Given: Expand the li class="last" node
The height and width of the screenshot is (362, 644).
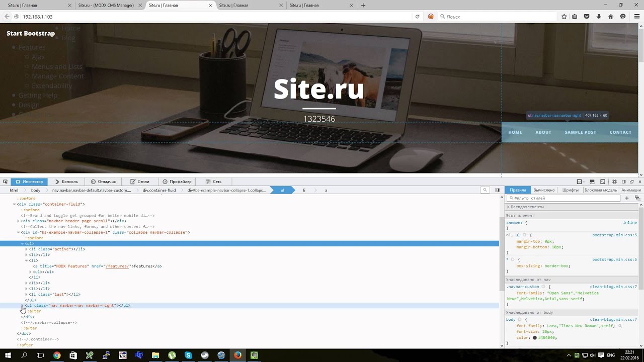Looking at the screenshot, I should [x=26, y=294].
